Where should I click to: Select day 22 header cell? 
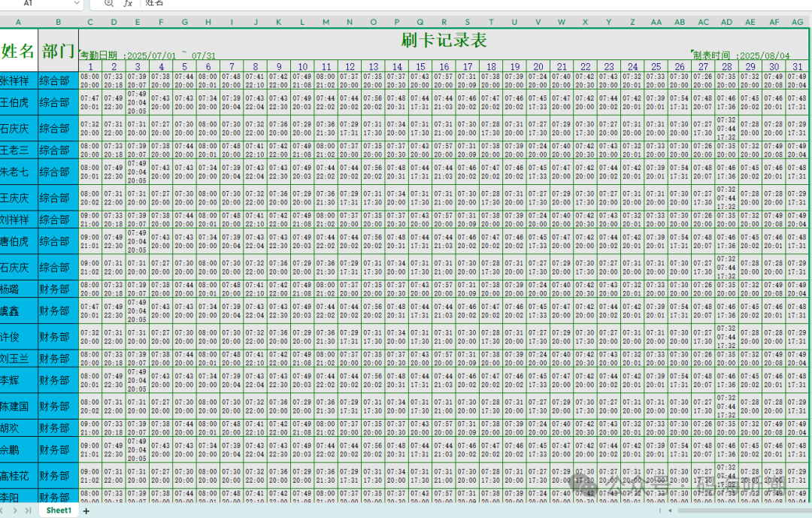click(585, 67)
